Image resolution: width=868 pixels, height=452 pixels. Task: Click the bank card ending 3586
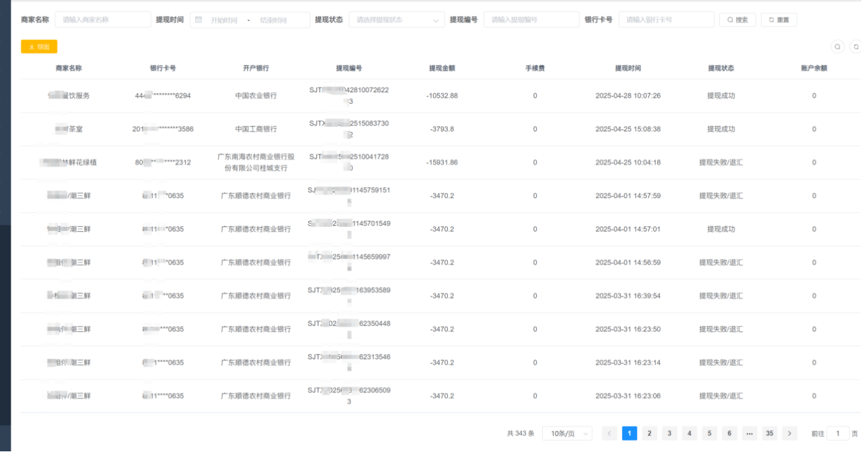coord(163,129)
